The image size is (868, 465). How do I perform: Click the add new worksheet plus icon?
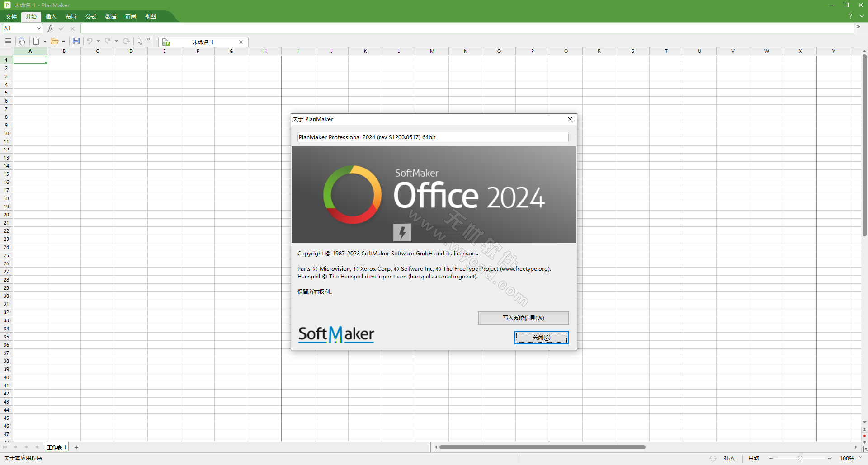76,447
